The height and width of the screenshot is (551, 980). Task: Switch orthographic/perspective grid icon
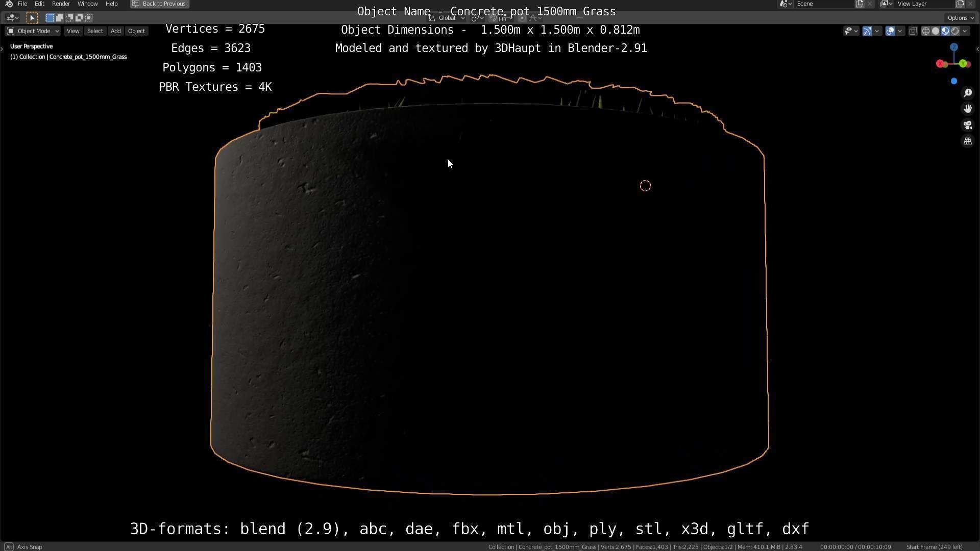tap(967, 141)
